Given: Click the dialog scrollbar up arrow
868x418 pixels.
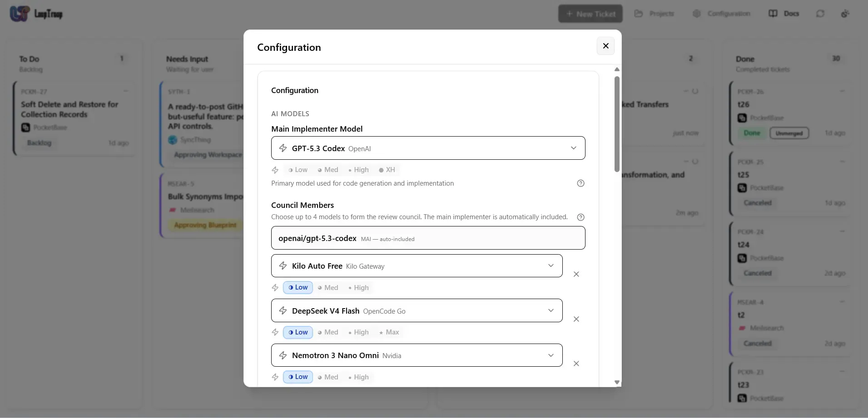Looking at the screenshot, I should [x=617, y=69].
